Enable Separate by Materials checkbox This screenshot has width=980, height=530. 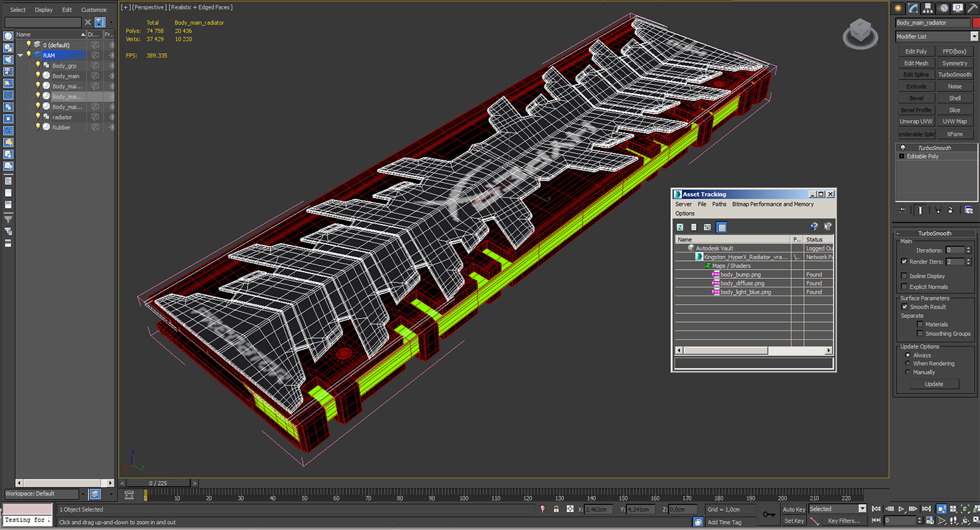[x=920, y=325]
